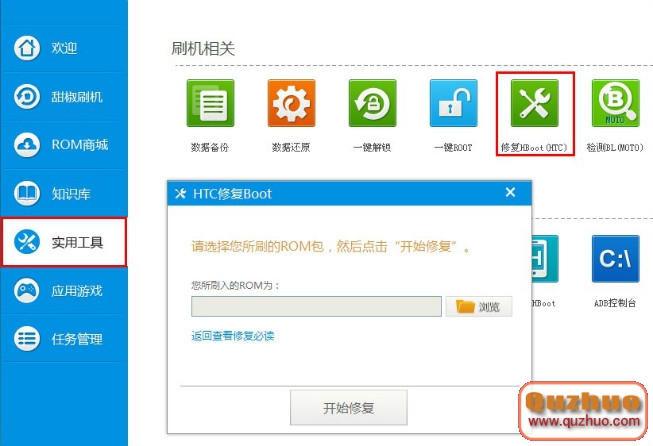Screen dimensions: 653x446
Task: Click the home icon beside 欢迎
Action: click(27, 47)
